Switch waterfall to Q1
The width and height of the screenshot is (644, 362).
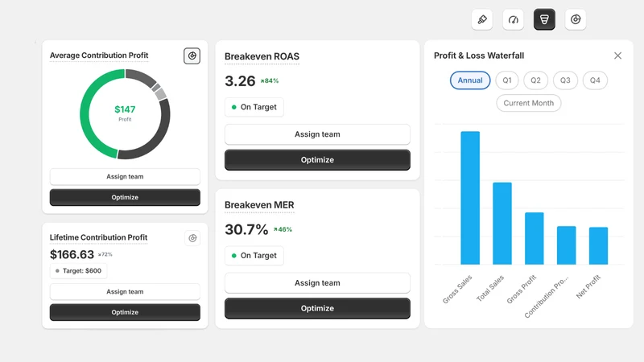click(507, 80)
